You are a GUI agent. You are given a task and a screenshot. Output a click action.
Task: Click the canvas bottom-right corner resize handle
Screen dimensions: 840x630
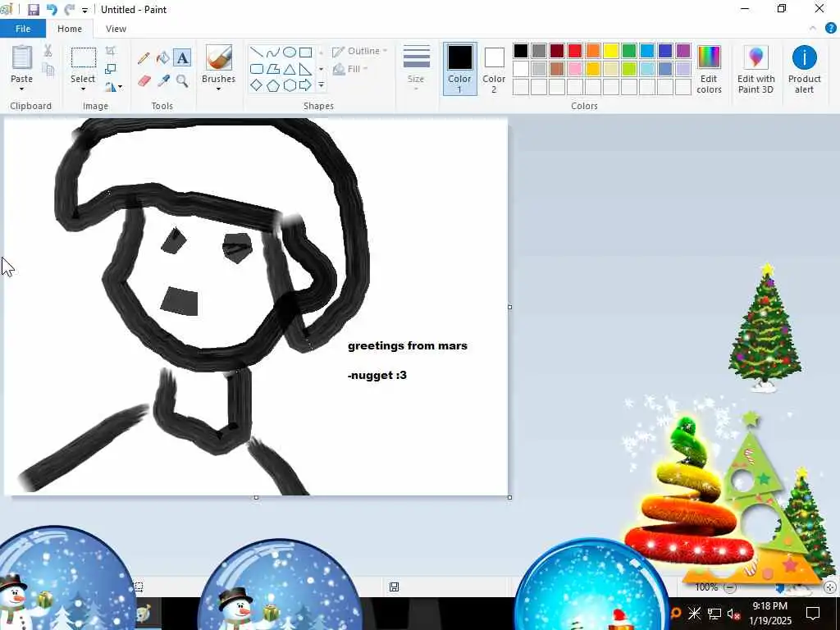pyautogui.click(x=509, y=497)
